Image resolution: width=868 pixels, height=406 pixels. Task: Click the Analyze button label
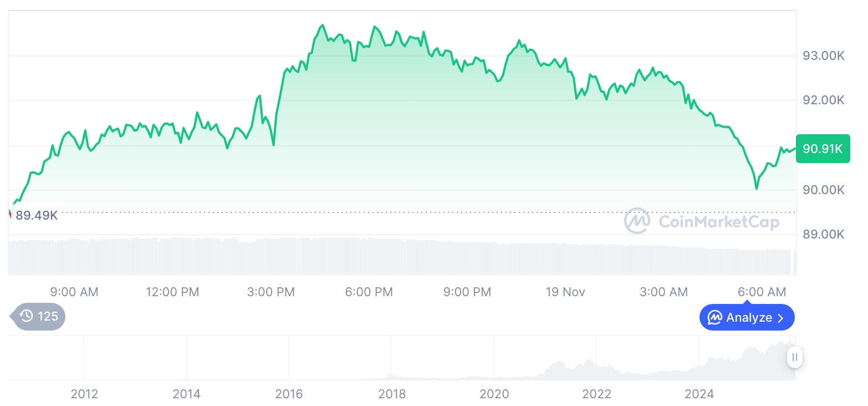pos(749,318)
